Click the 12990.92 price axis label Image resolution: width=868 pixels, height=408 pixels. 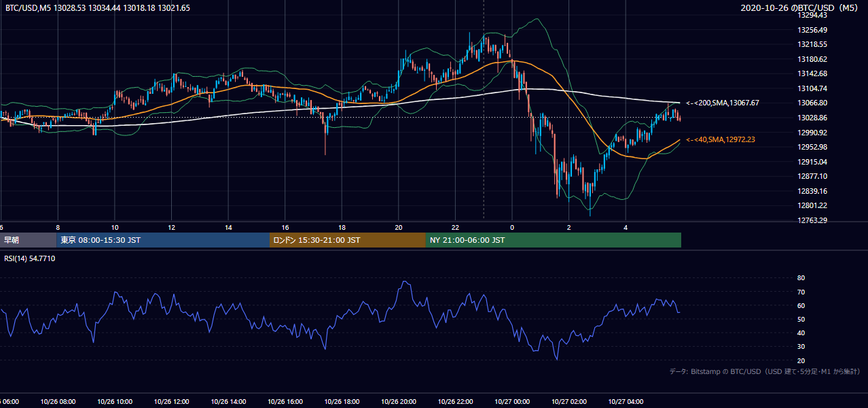tap(812, 133)
